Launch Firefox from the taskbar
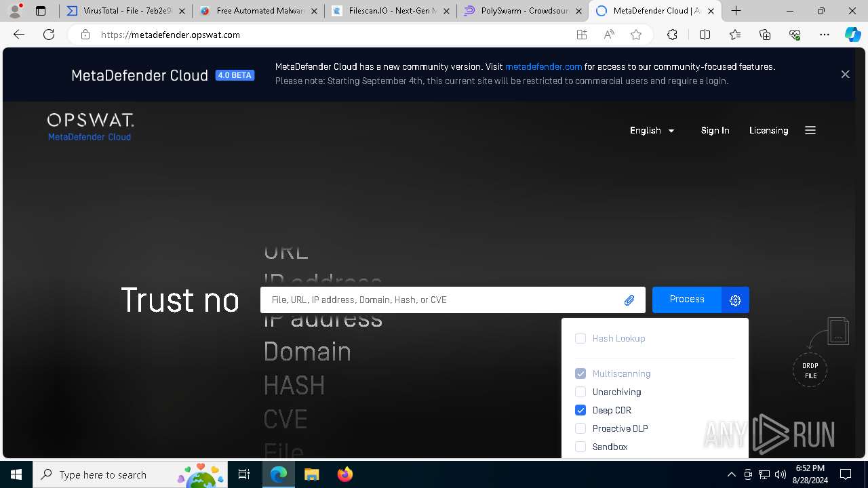Screen dimensions: 868x488 (x=345, y=474)
